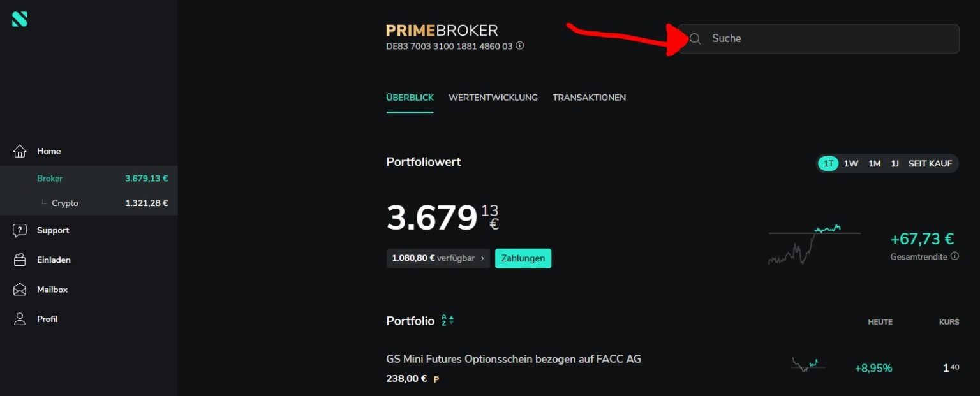
Task: Click the Scalable logo in the sidebar
Action: pyautogui.click(x=20, y=19)
